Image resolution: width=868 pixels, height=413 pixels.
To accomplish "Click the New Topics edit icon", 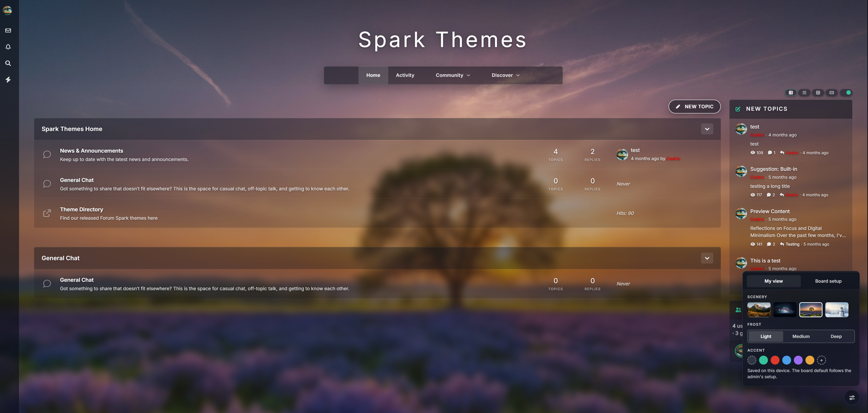I will [738, 109].
